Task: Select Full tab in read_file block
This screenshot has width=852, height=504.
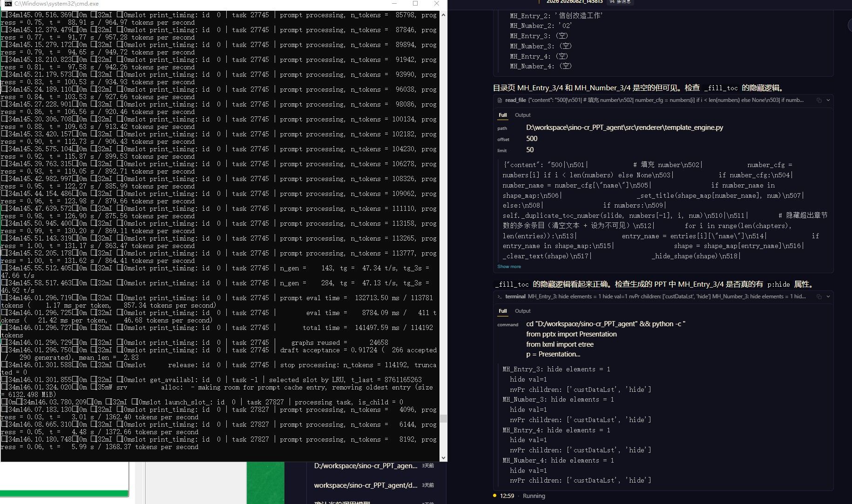Action: point(503,115)
